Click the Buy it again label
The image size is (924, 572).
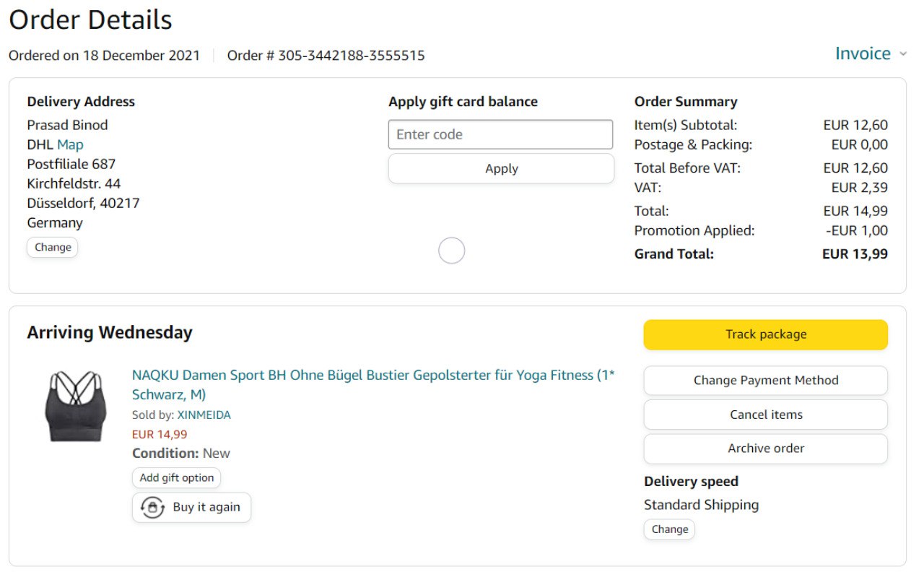coord(206,507)
